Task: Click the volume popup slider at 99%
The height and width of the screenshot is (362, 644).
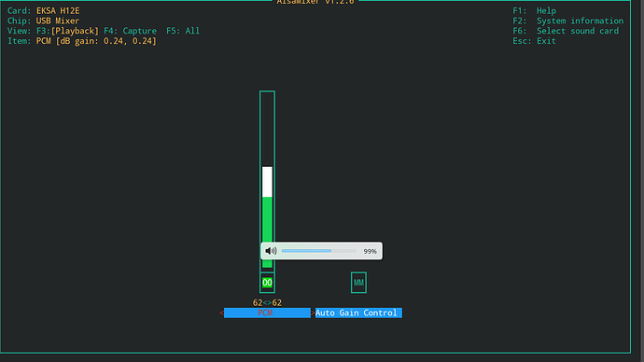Action: click(319, 251)
